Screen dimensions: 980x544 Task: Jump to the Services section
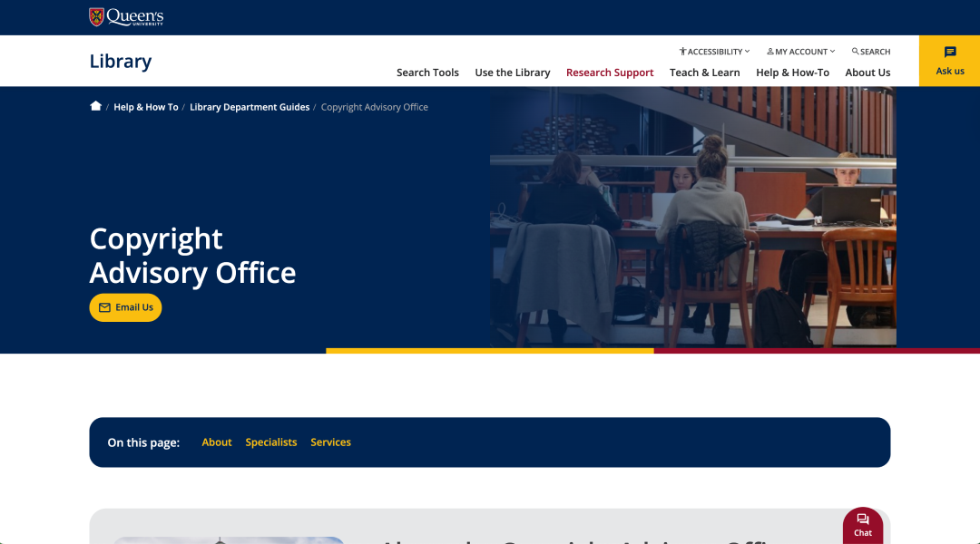pos(330,442)
